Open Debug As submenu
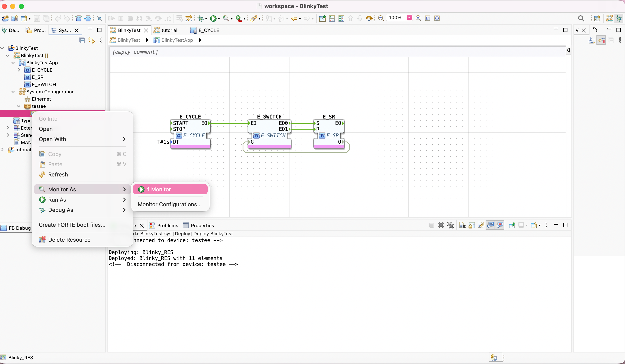The image size is (625, 364). [x=82, y=210]
